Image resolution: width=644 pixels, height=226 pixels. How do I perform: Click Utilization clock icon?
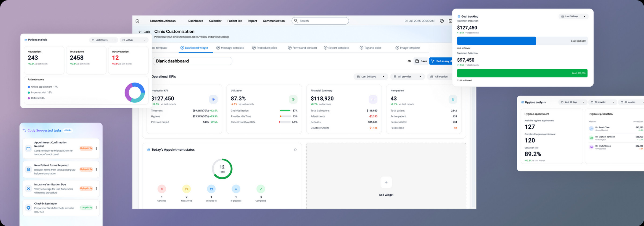293,99
